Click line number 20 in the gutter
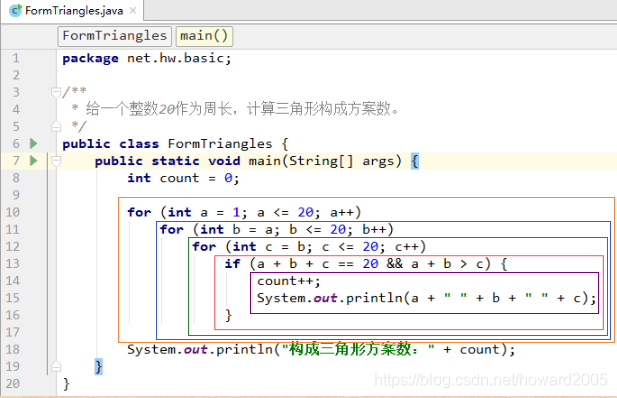The image size is (617, 398). click(12, 384)
